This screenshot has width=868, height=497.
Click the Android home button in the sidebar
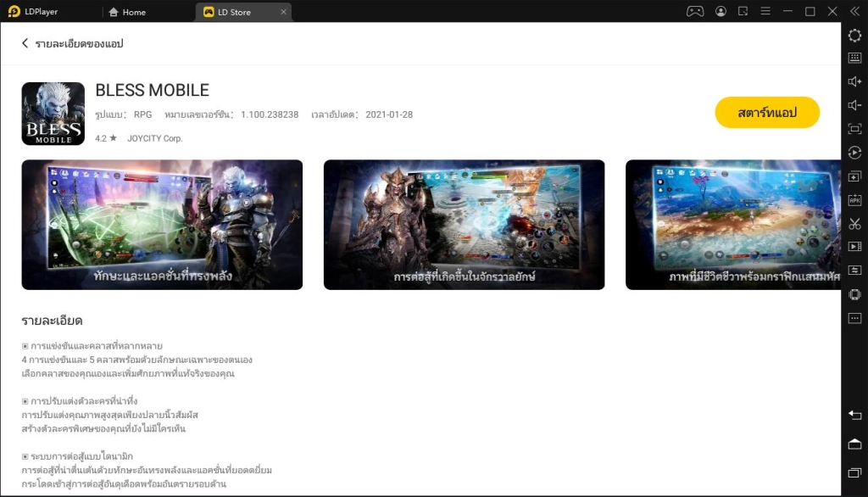(854, 444)
